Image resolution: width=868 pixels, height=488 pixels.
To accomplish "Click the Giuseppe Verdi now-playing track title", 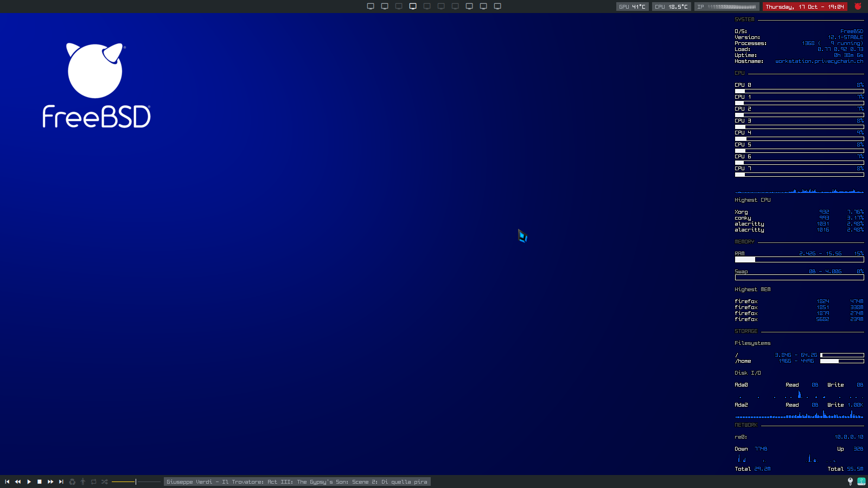I will click(x=297, y=481).
